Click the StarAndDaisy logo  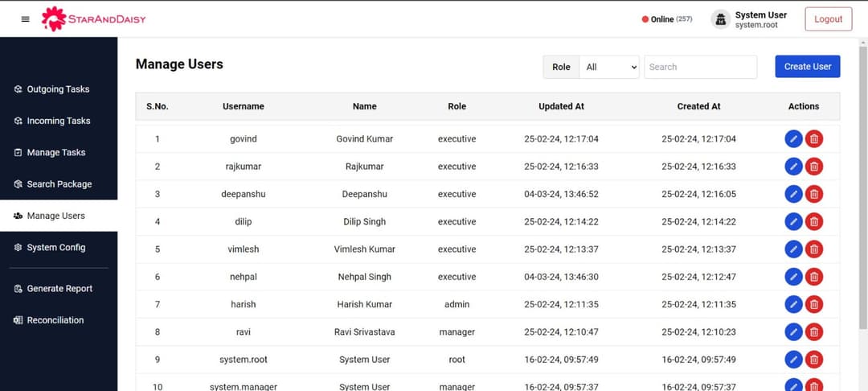click(93, 19)
